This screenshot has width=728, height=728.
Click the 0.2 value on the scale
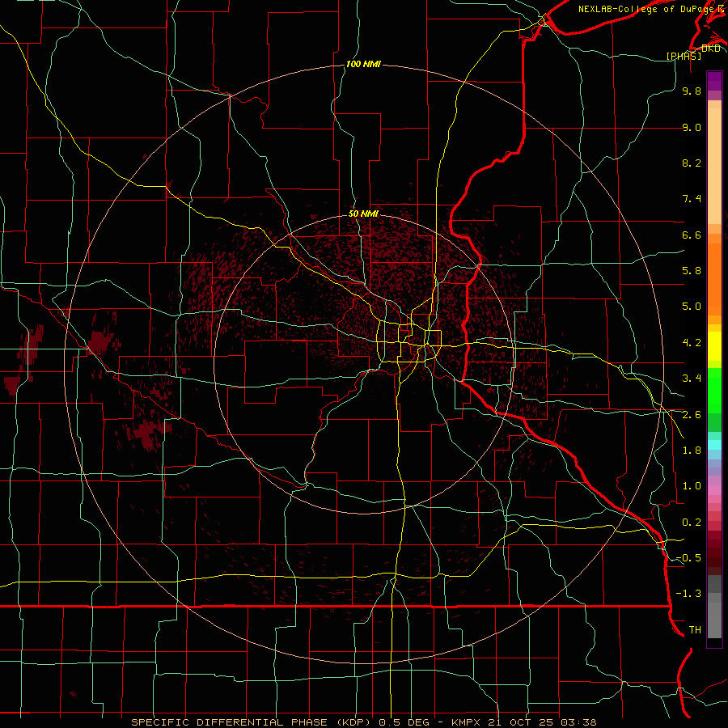click(x=692, y=523)
